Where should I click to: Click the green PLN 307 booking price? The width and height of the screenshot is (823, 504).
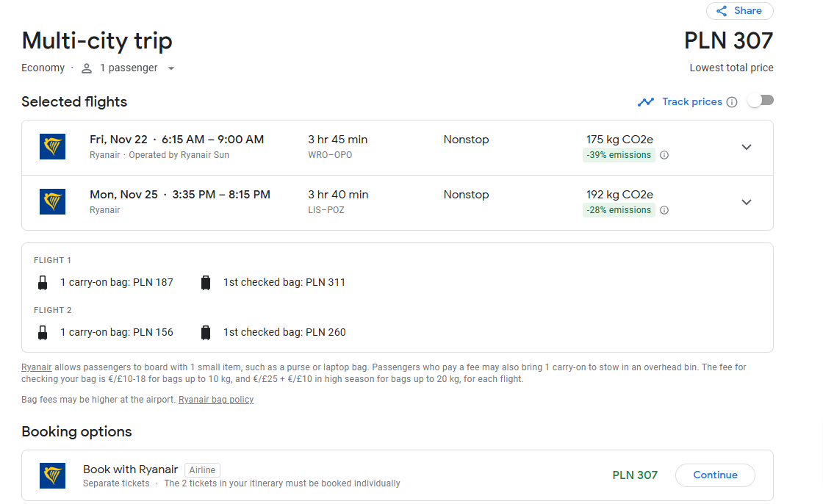coord(635,475)
